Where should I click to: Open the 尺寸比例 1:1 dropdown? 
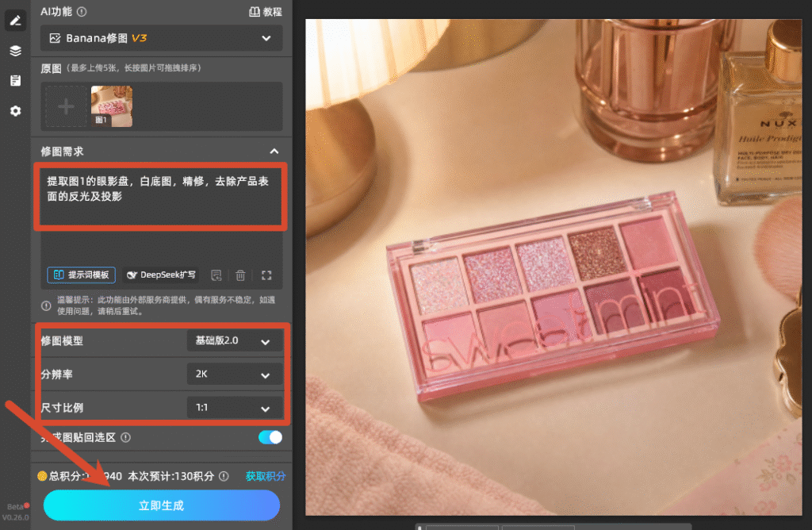pyautogui.click(x=234, y=408)
